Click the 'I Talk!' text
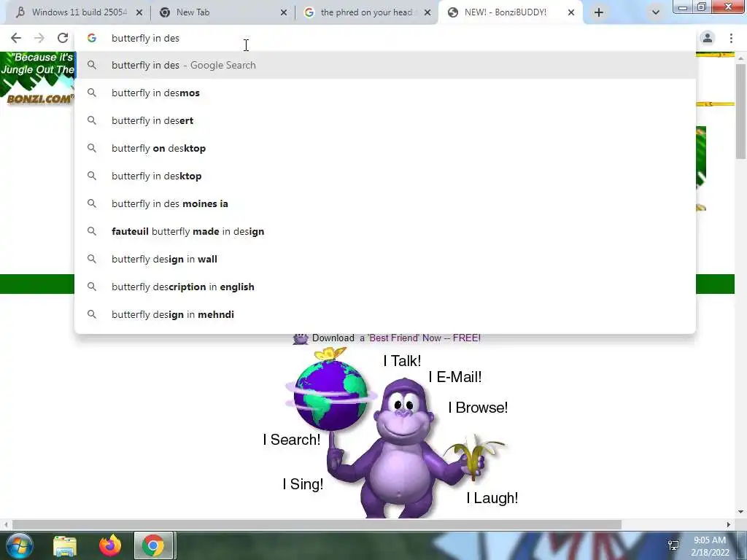Image resolution: width=747 pixels, height=560 pixels. click(402, 361)
